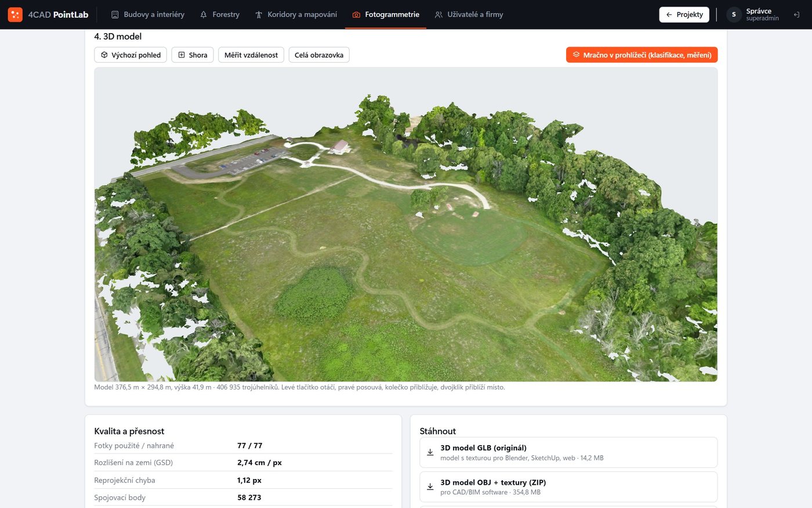Screen dimensions: 812x508
Task: Click the Kvalita a přesnost heading
Action: (x=129, y=431)
